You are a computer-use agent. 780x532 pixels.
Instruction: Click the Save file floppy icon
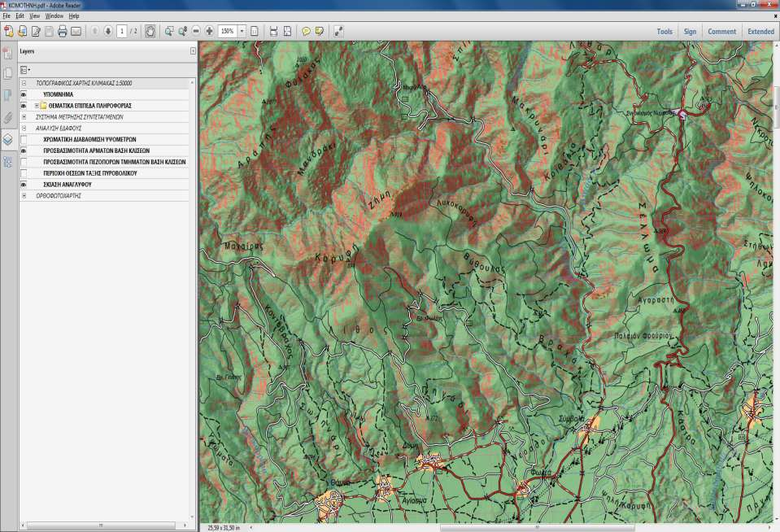[x=49, y=32]
